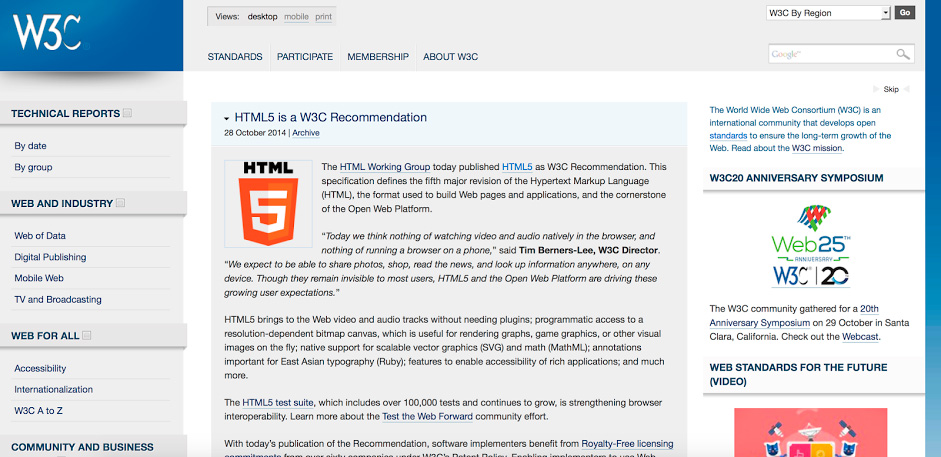Click the next arrow right of Skip

[906, 89]
